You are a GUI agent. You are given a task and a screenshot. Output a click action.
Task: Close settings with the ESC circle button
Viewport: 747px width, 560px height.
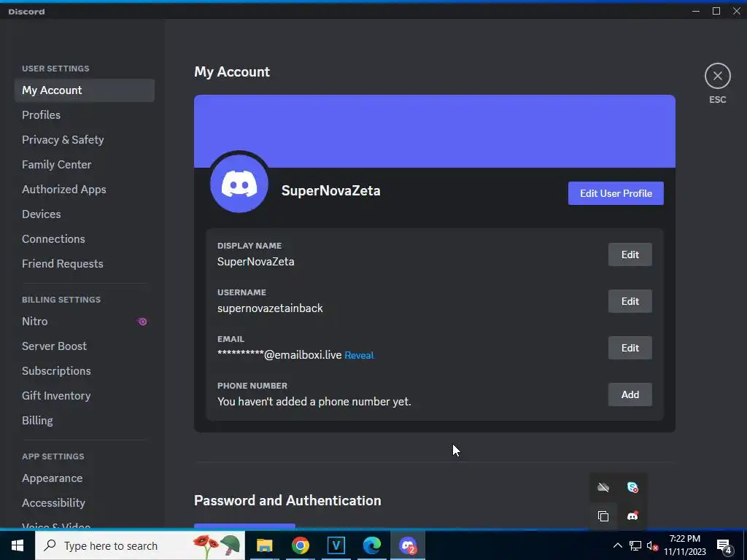point(718,76)
